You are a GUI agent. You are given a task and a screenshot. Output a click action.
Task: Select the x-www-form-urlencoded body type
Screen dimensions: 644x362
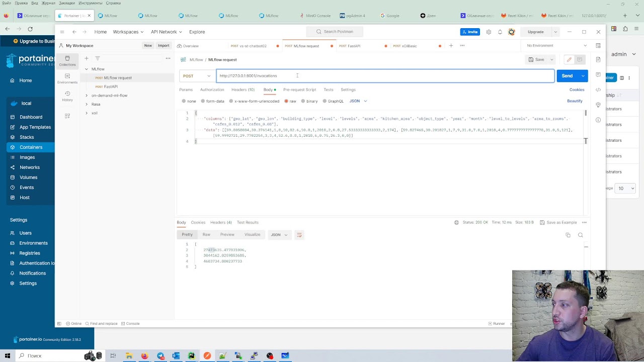pos(254,101)
